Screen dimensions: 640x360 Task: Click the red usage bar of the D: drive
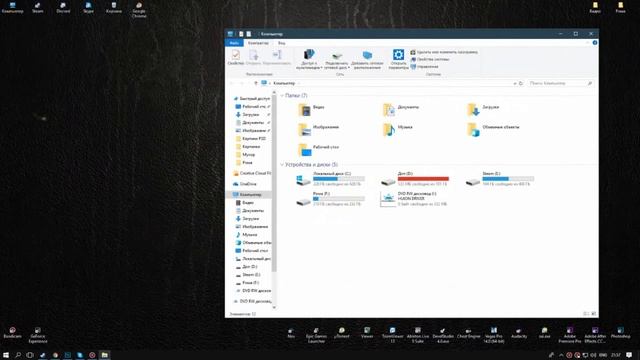point(423,179)
